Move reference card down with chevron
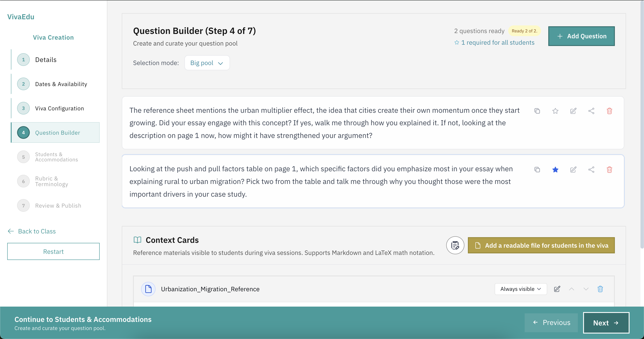 (x=586, y=289)
